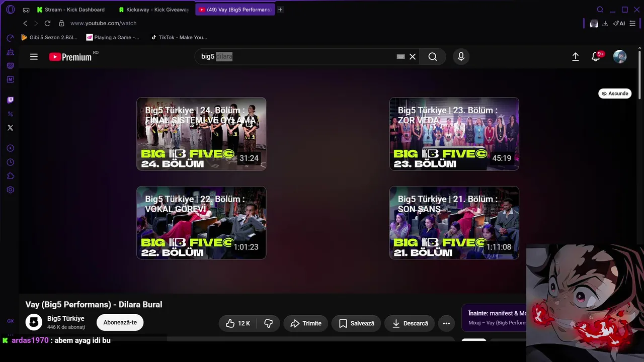Click the browser profile avatar in toolbar
This screenshot has width=644, height=362.
594,23
